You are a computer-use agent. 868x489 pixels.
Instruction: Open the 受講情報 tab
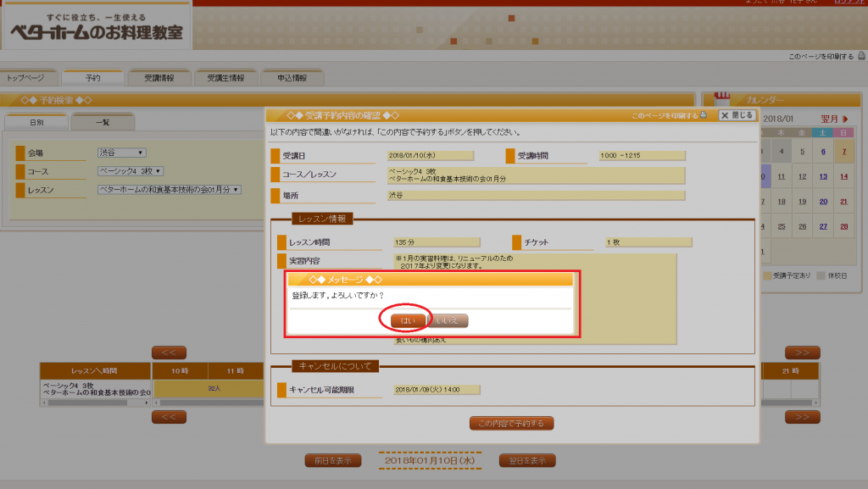tap(159, 78)
